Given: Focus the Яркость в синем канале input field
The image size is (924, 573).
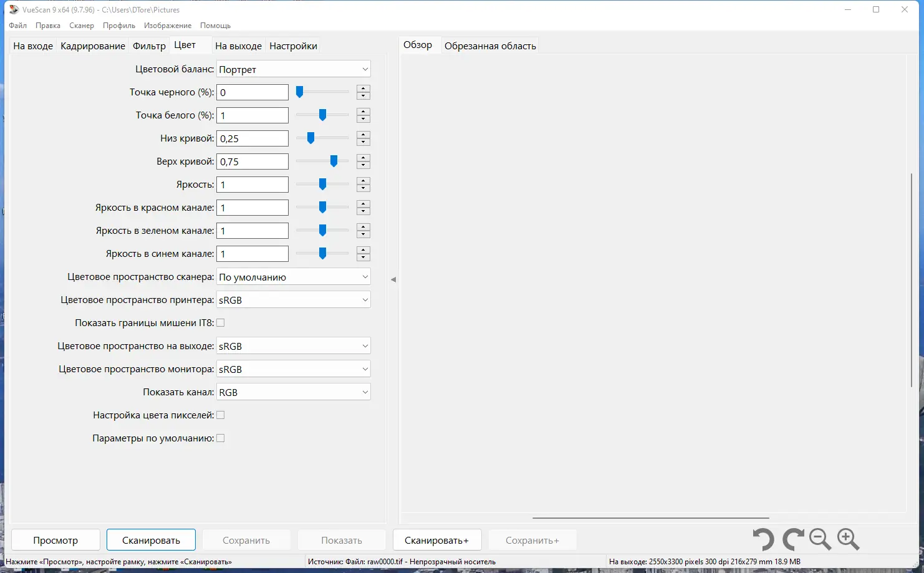Looking at the screenshot, I should (x=253, y=254).
